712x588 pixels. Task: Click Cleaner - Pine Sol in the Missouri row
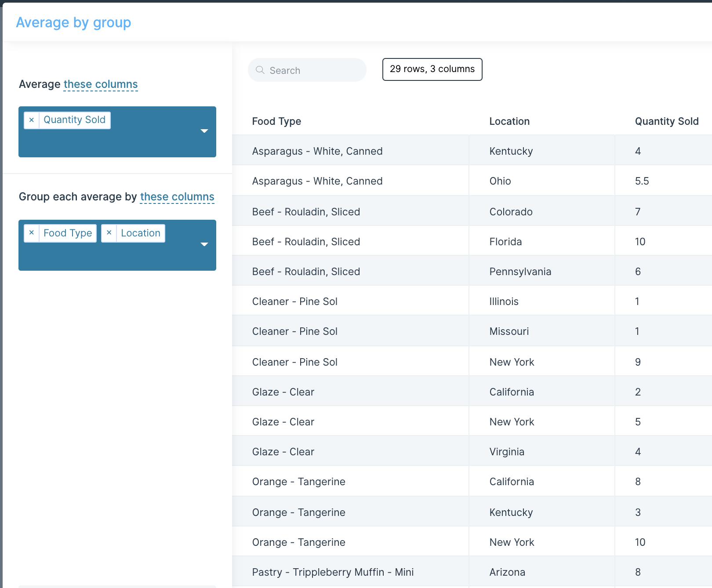(295, 331)
